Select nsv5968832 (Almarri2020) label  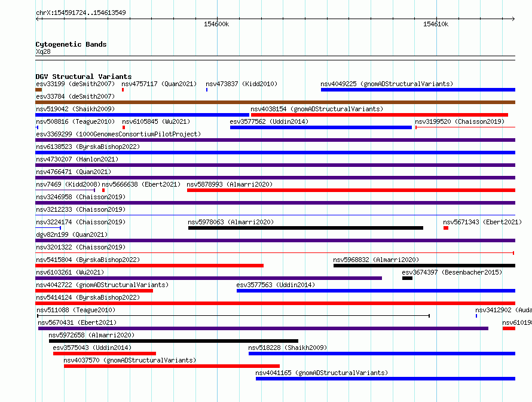(x=376, y=260)
